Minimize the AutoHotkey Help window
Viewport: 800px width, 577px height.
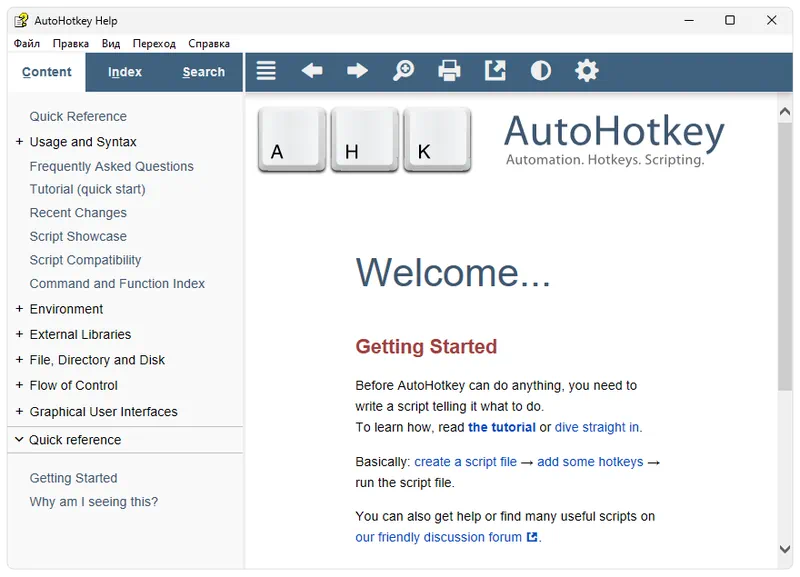tap(689, 20)
